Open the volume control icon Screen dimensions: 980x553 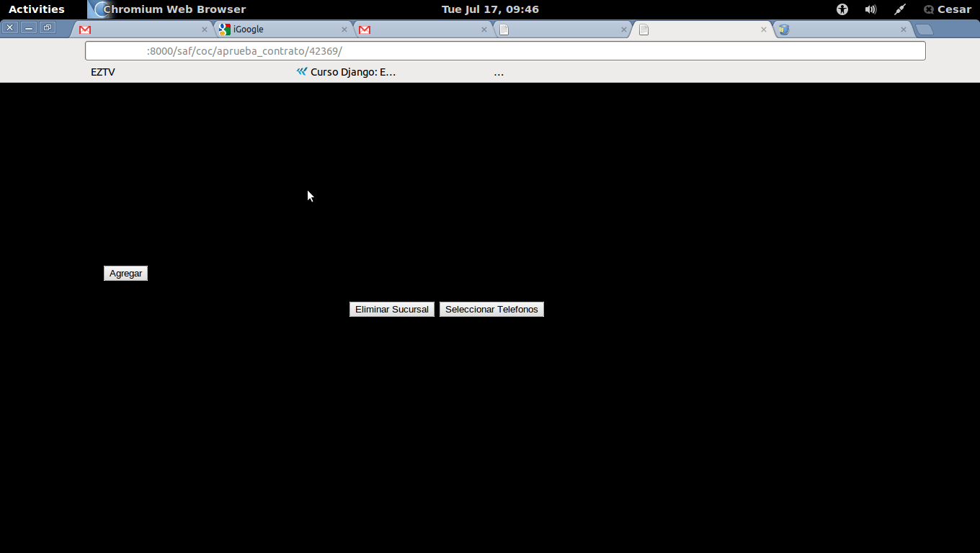pos(870,9)
